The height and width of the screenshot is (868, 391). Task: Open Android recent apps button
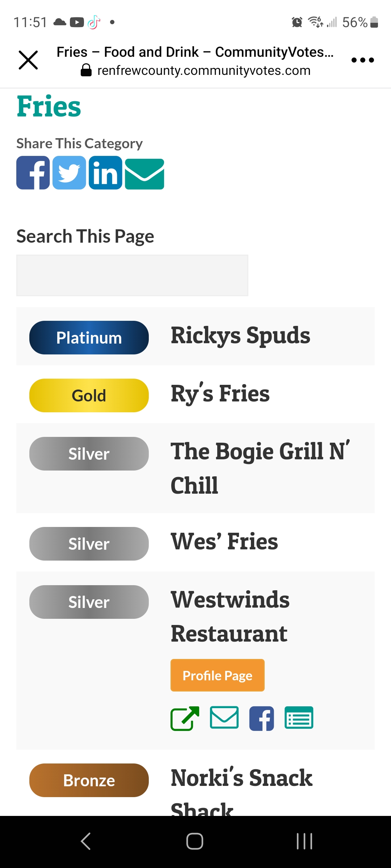pos(304,841)
